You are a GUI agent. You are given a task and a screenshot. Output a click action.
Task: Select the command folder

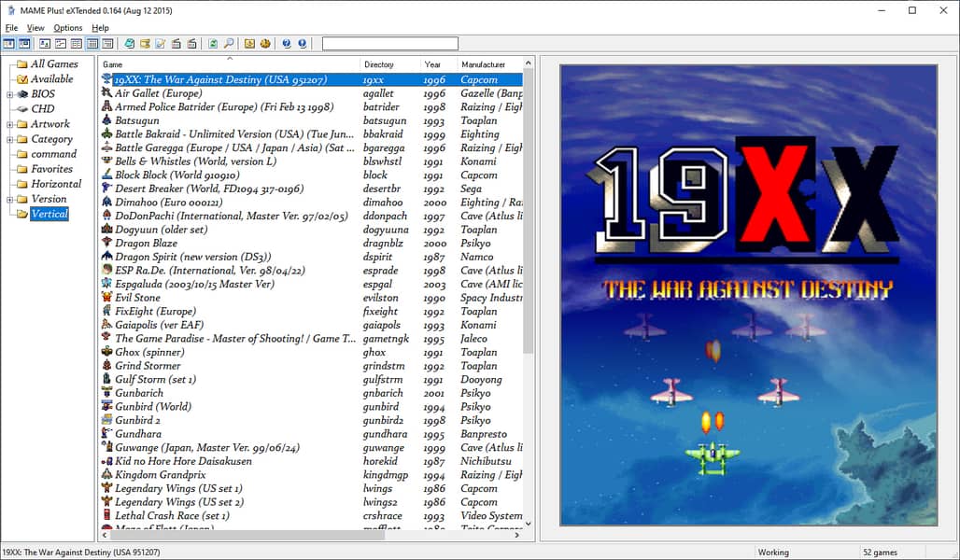[53, 154]
